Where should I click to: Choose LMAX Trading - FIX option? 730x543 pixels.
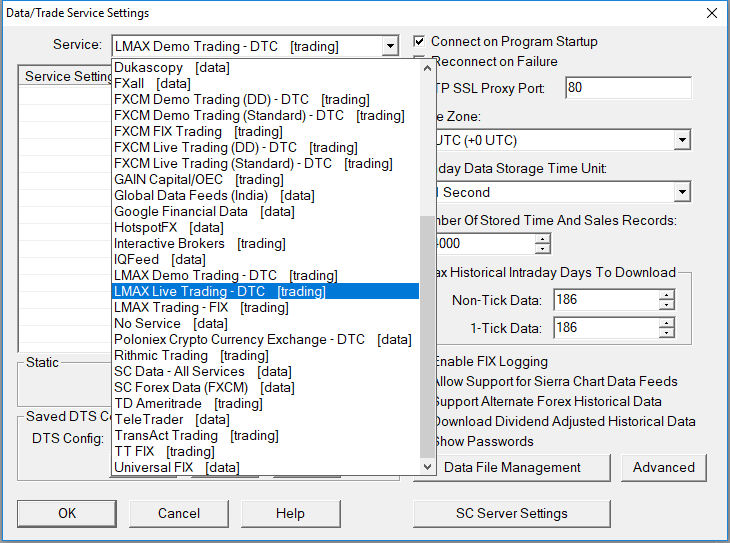pyautogui.click(x=265, y=307)
